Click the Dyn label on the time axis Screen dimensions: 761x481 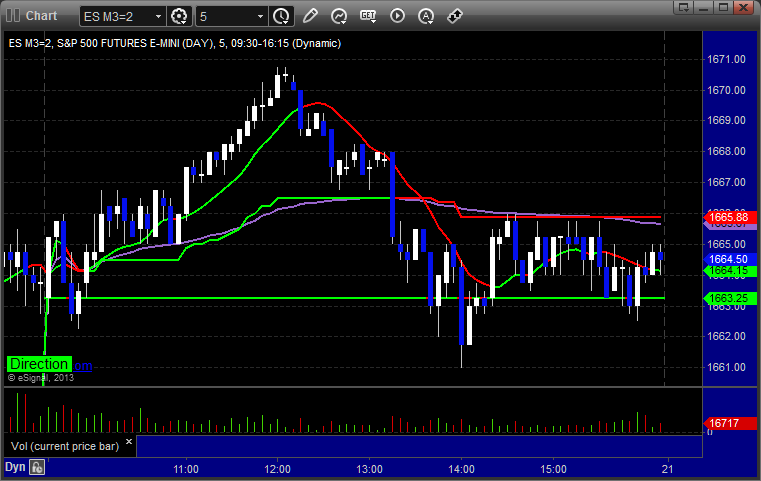(x=15, y=467)
